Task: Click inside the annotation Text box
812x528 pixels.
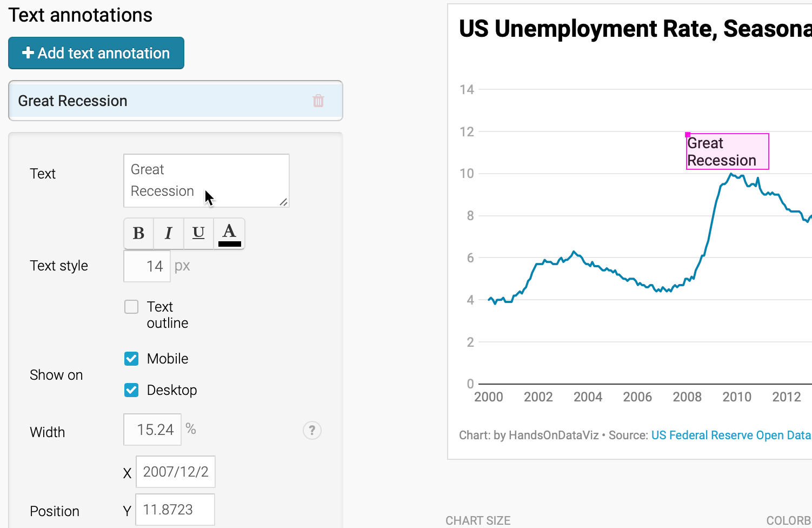Action: (x=207, y=181)
